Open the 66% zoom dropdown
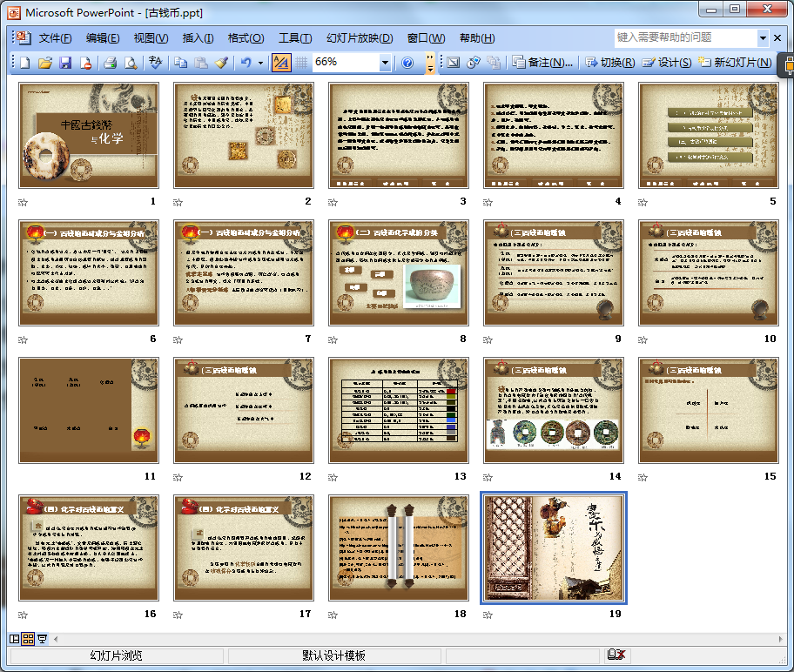794x672 pixels. (385, 63)
